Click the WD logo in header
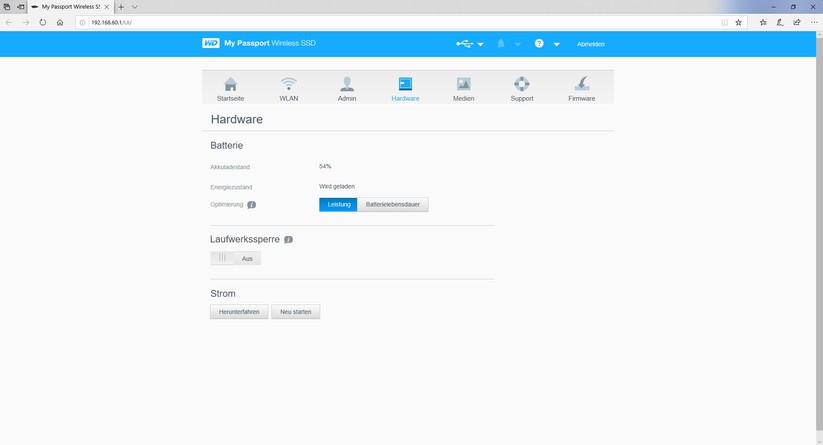823x445 pixels. point(210,43)
